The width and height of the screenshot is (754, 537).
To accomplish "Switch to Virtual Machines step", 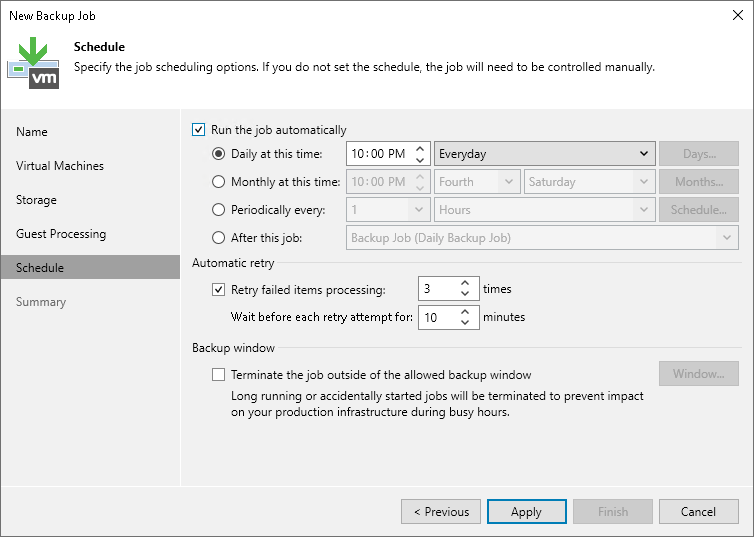I will (60, 166).
